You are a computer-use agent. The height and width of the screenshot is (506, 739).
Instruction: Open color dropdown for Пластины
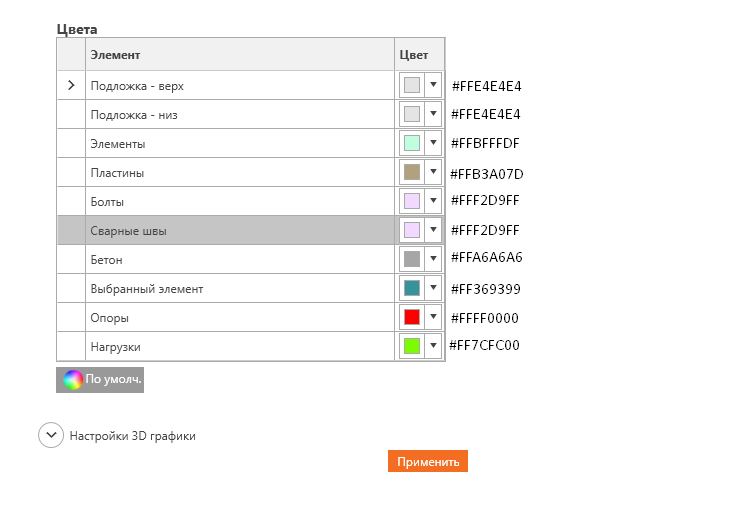click(433, 173)
